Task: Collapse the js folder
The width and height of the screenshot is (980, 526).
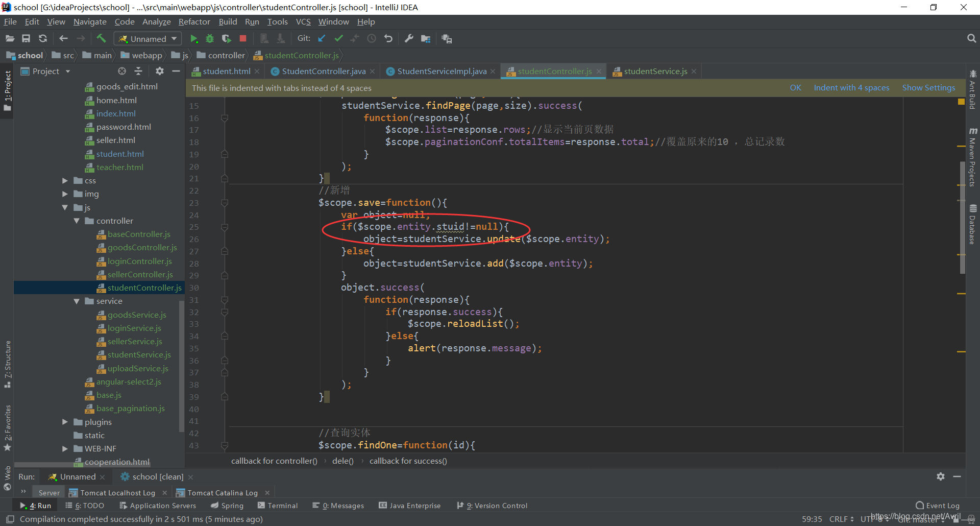Action: (65, 207)
